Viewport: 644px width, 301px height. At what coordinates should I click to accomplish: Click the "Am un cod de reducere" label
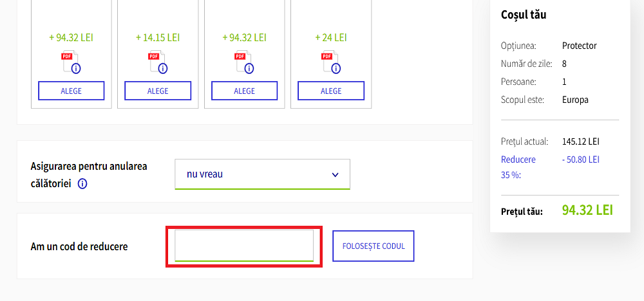tap(79, 246)
